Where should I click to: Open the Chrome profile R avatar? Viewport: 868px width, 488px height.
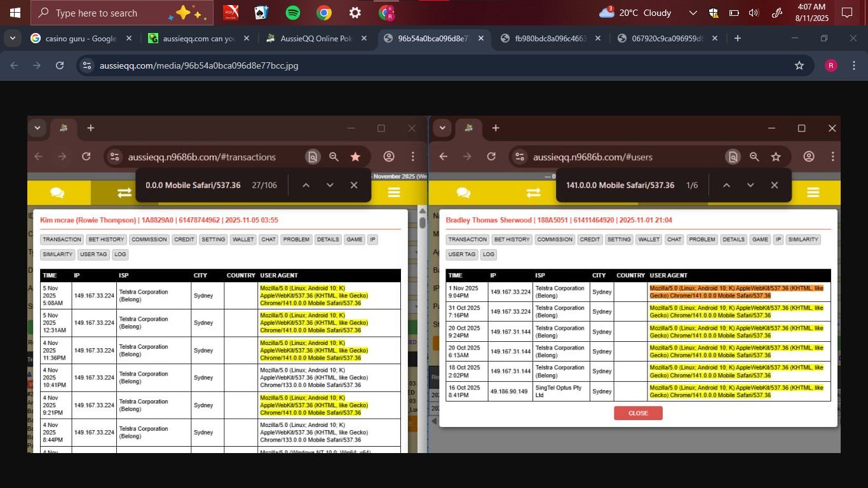(x=831, y=65)
